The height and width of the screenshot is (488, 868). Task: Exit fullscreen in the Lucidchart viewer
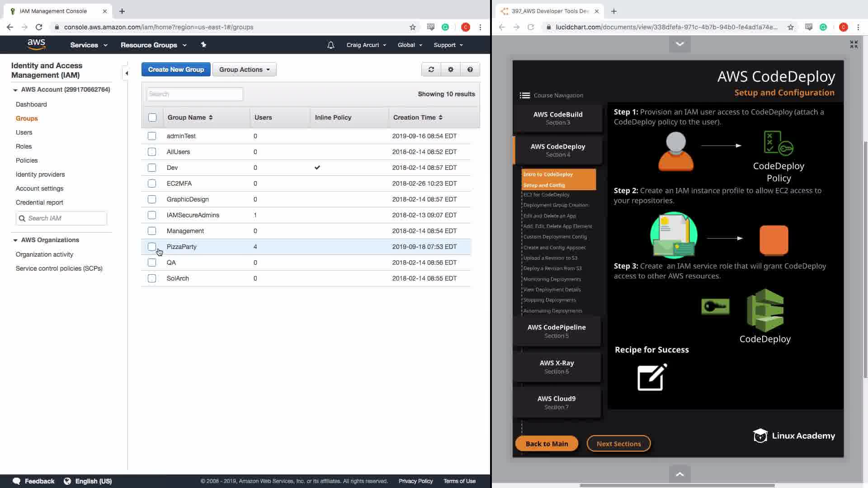(854, 44)
